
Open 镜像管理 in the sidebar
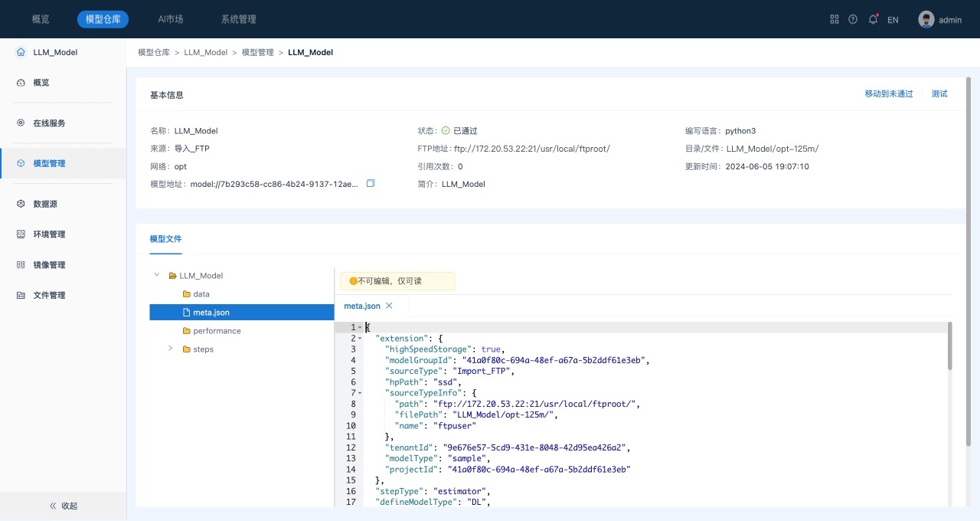pos(49,265)
